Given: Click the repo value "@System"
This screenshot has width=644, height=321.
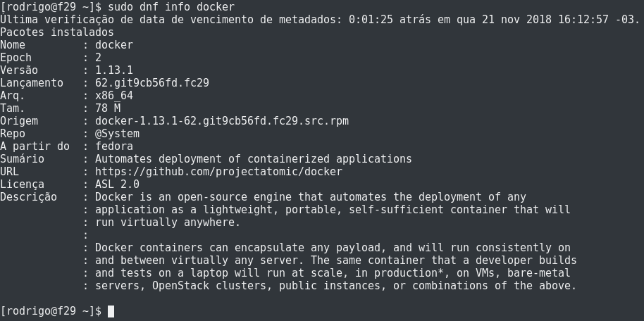Looking at the screenshot, I should point(118,134).
